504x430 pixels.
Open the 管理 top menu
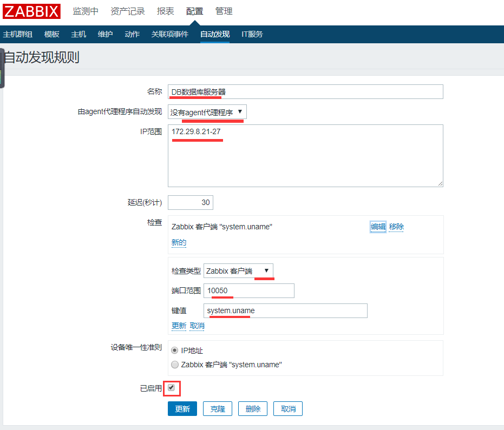224,11
